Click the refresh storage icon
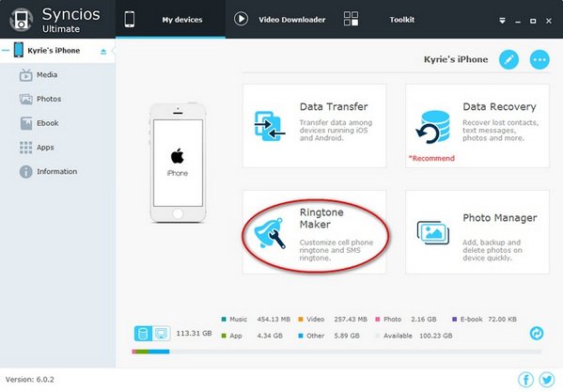This screenshot has width=563, height=392. pyautogui.click(x=537, y=333)
